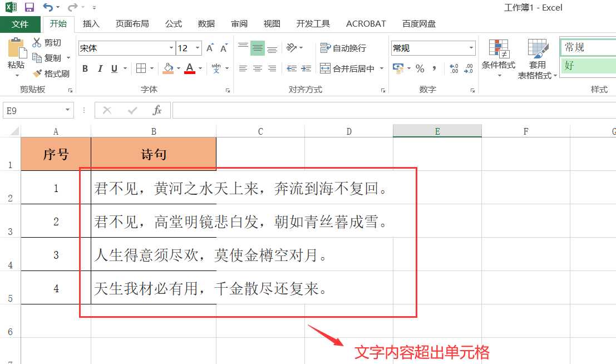Switch to the 插入 Insert tab

click(91, 24)
